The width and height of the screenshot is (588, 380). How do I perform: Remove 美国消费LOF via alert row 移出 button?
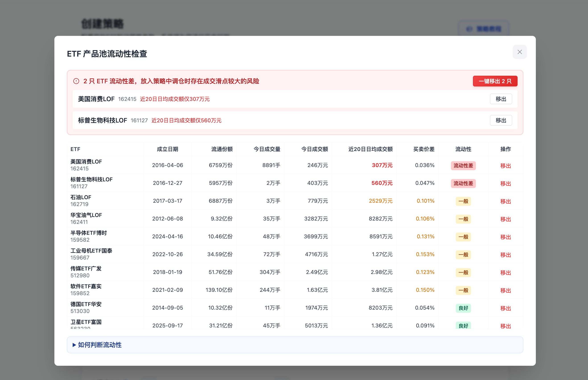(501, 99)
